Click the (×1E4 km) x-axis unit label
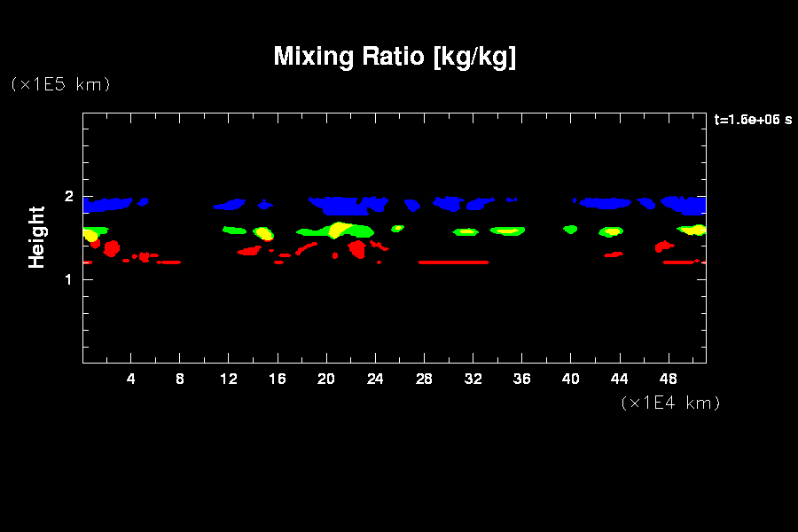 coord(670,403)
